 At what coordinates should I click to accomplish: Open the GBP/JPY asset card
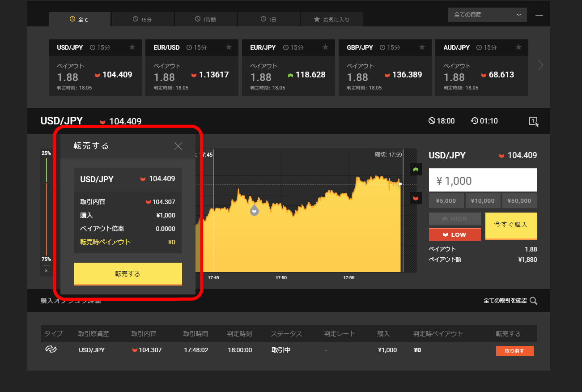tap(385, 68)
